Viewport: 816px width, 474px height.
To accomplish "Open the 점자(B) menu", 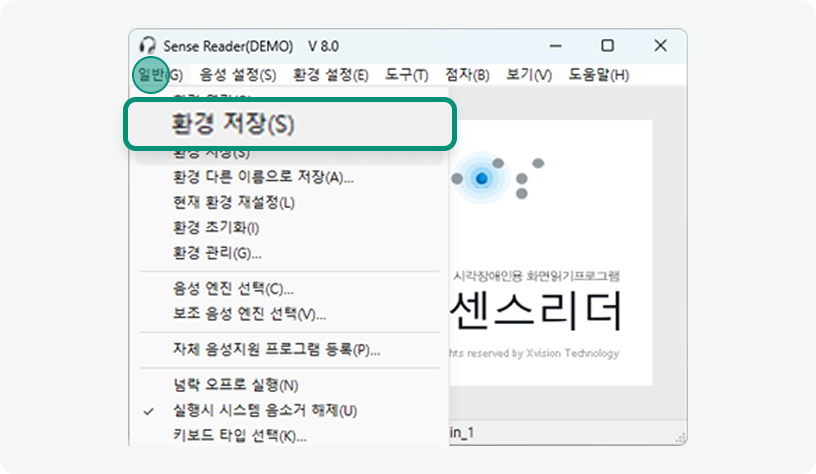I will tap(467, 75).
